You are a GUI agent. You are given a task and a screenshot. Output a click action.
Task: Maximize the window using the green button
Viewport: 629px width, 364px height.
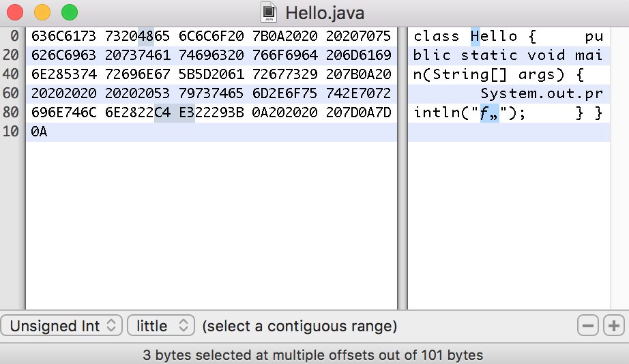(x=70, y=12)
